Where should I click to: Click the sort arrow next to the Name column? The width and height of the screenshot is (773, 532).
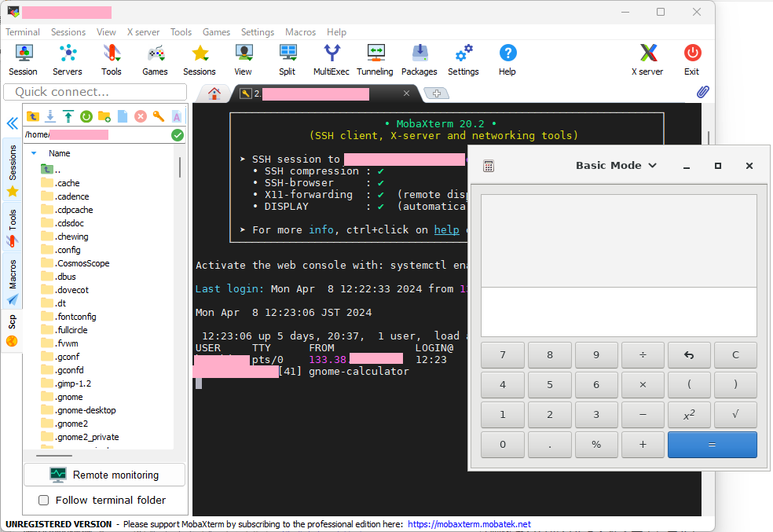click(34, 153)
